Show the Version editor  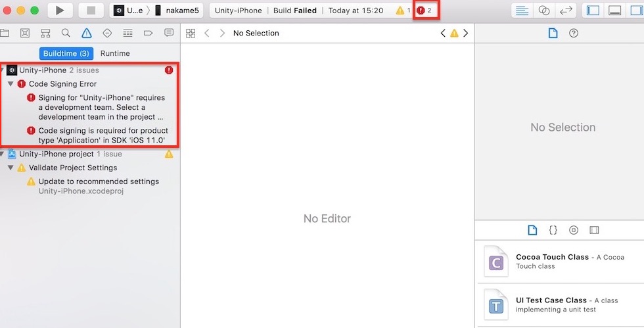(x=566, y=11)
